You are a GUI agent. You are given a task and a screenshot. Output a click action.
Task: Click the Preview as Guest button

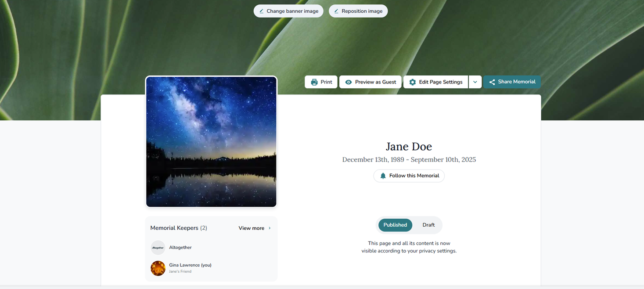pos(371,82)
